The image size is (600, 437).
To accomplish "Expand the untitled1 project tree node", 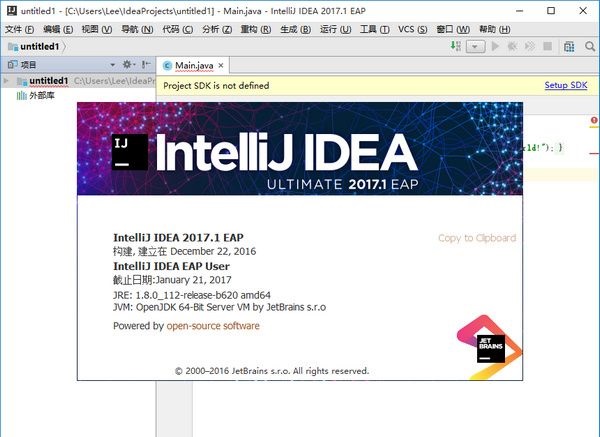I will [6, 81].
